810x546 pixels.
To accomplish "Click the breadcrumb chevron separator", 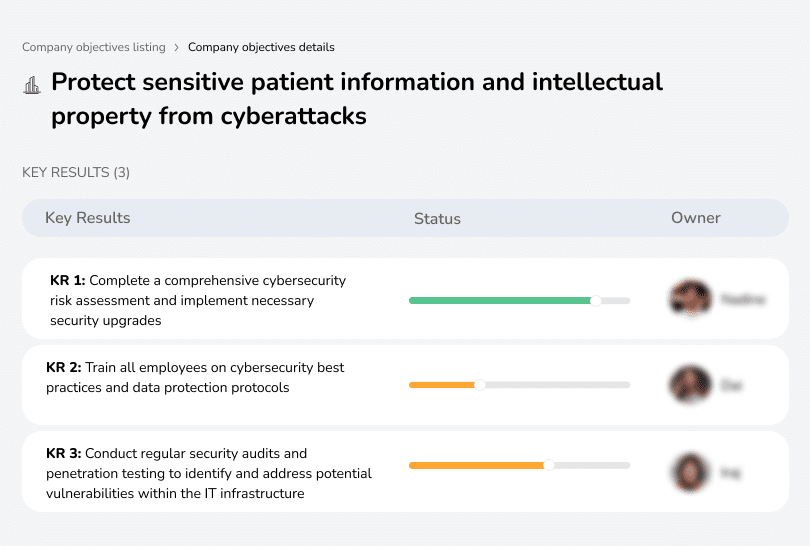I will pos(177,48).
